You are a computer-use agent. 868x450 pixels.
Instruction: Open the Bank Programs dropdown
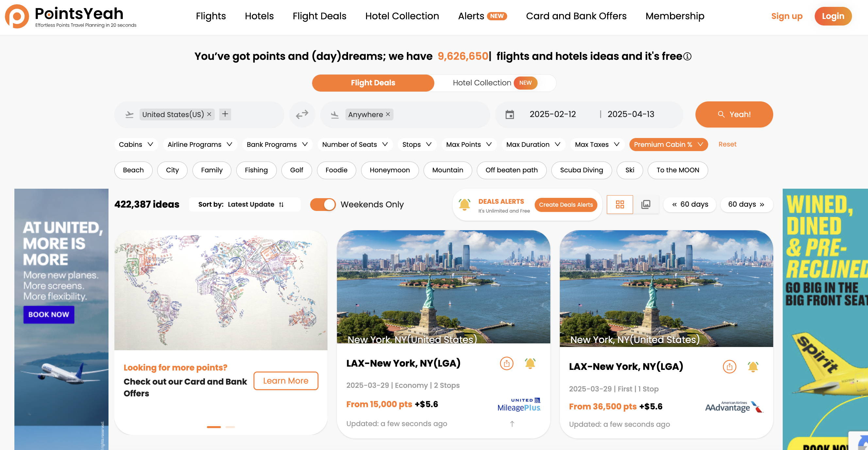(277, 145)
